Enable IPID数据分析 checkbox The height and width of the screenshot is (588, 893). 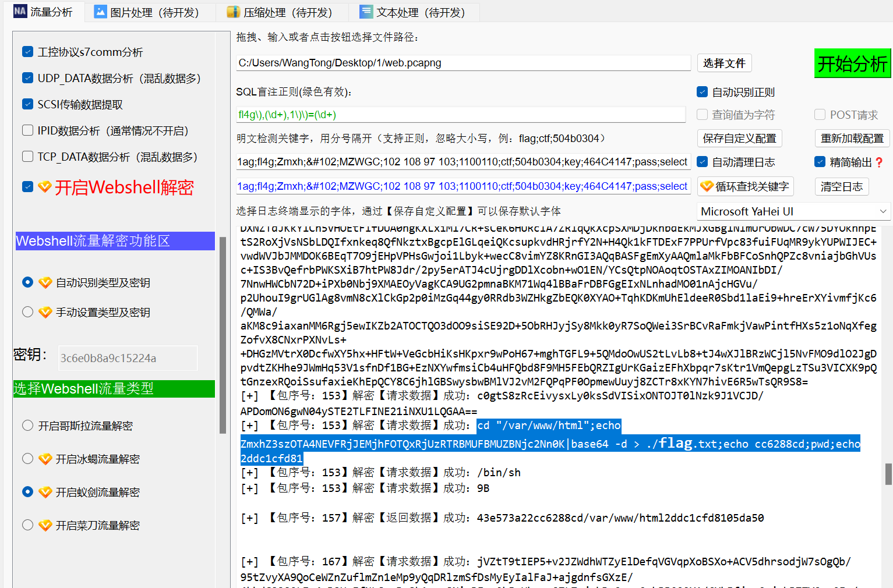27,130
